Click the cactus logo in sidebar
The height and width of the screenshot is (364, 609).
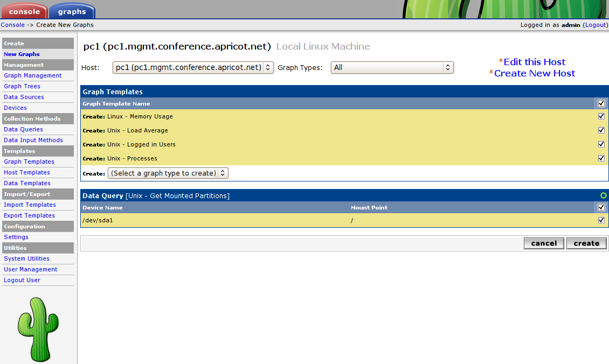[x=38, y=329]
